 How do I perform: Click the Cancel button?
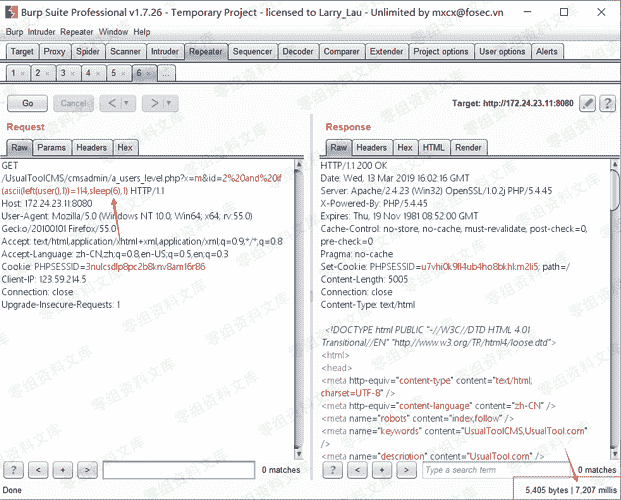tap(73, 103)
